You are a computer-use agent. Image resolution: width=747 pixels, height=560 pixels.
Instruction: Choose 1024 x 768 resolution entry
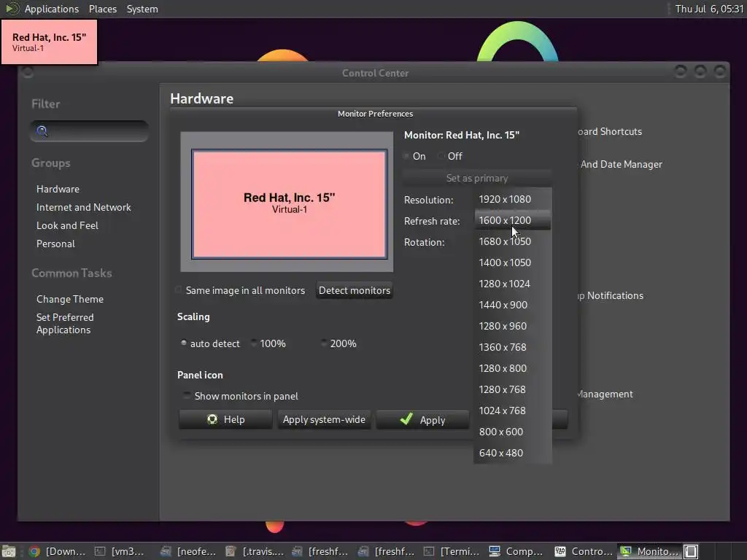[513, 411]
